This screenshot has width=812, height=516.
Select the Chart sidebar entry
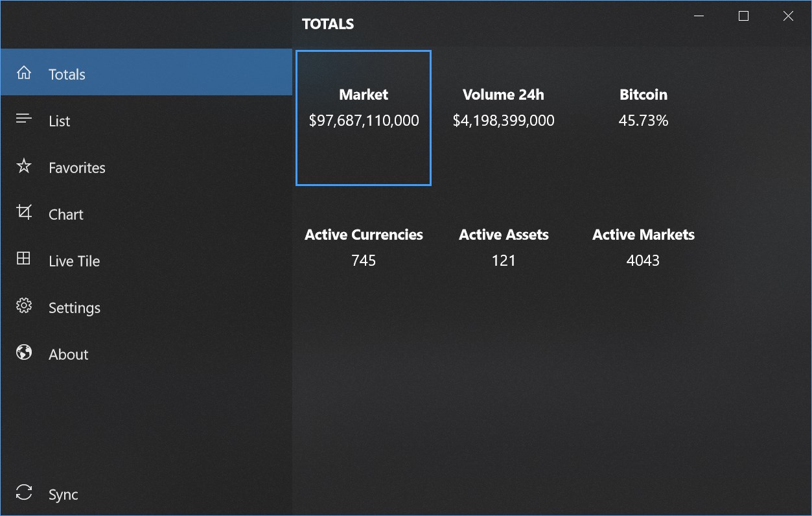(65, 214)
